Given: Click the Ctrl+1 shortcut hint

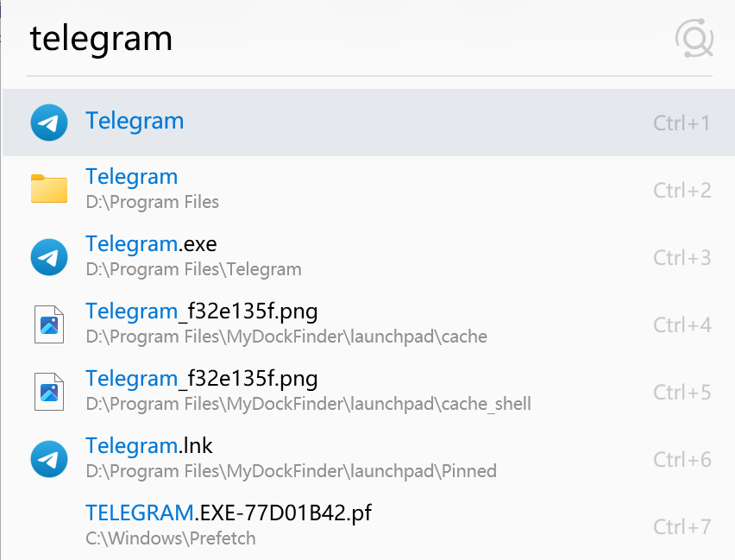Looking at the screenshot, I should pyautogui.click(x=682, y=123).
